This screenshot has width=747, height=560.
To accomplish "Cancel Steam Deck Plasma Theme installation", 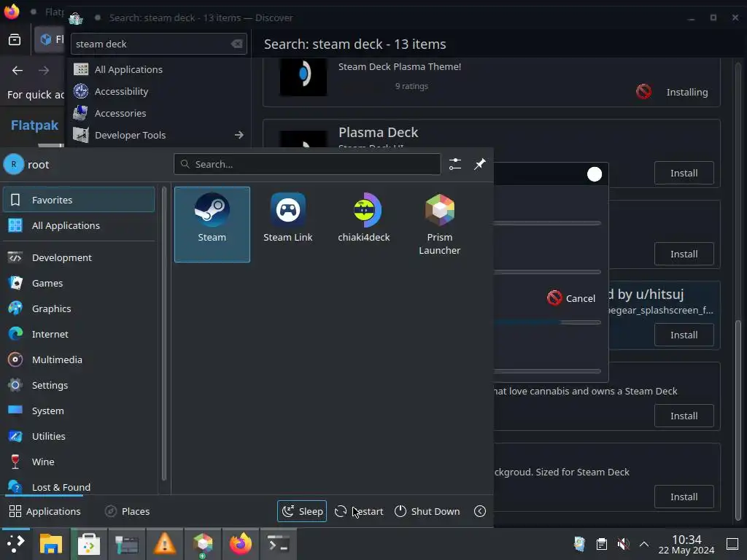I will pyautogui.click(x=643, y=91).
